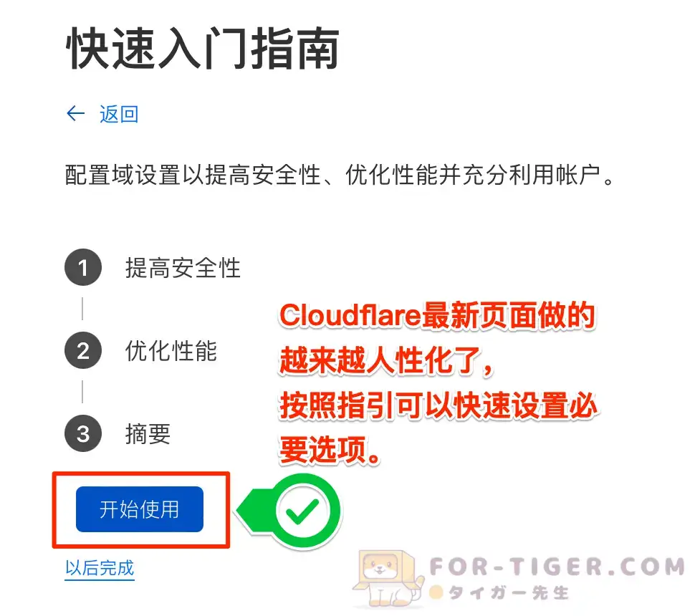695x616 pixels.
Task: Click the back arrow icon
Action: pyautogui.click(x=75, y=113)
